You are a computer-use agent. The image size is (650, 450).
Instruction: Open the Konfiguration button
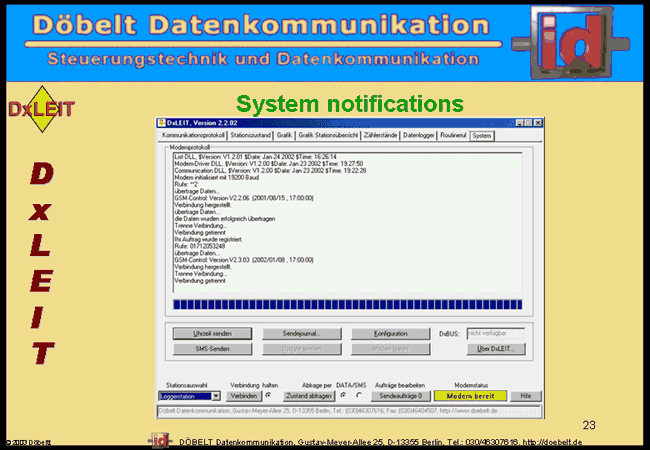pos(390,334)
